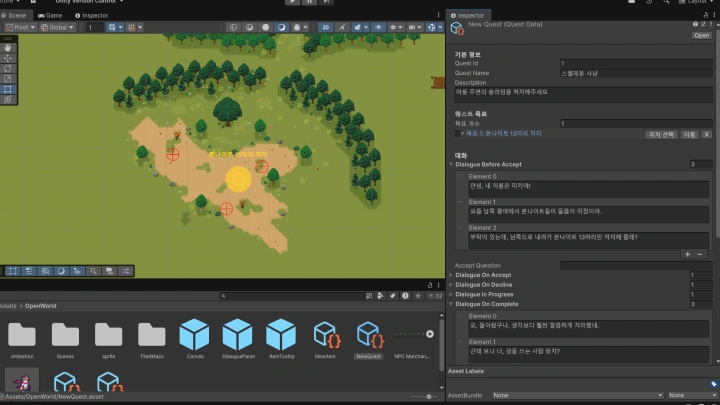720x405 pixels.
Task: Select the Move tool in scene toolbar
Action: [x=9, y=57]
